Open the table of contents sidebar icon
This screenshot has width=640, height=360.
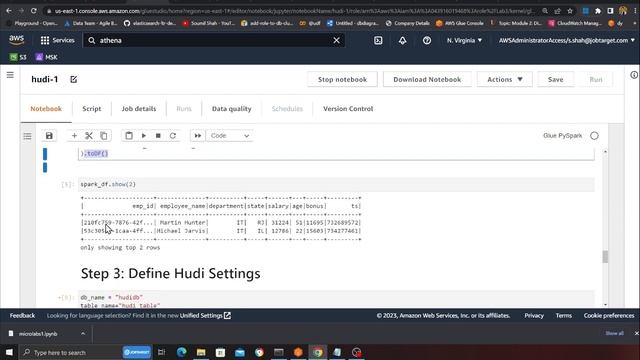coord(27,136)
